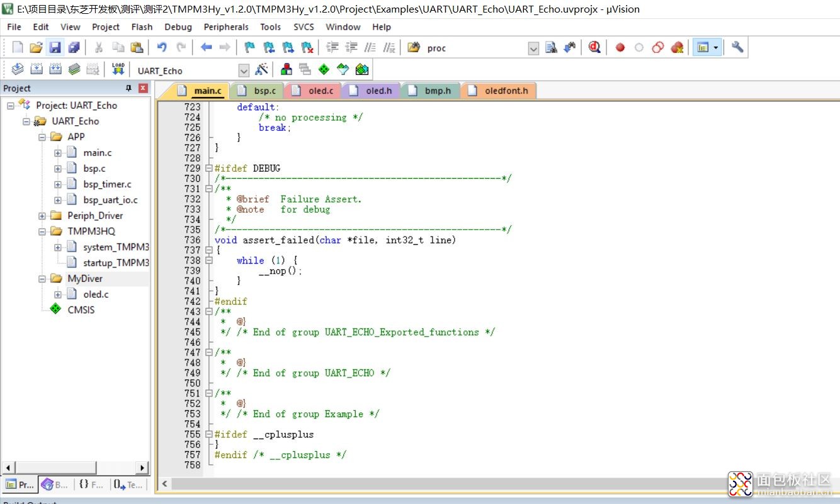Open Select Software Packs icon
Viewport: 840px width, 504px height.
(x=343, y=70)
